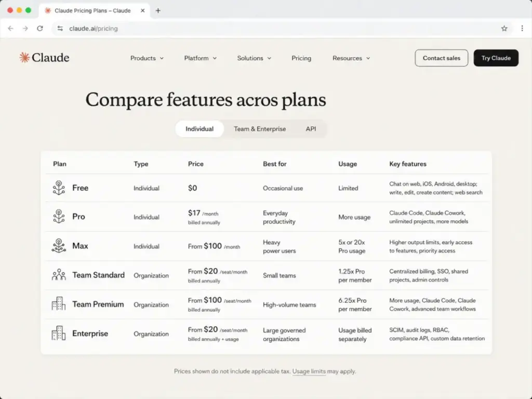Click the Free plan name
Viewport: 532px width, 399px height.
pos(80,188)
